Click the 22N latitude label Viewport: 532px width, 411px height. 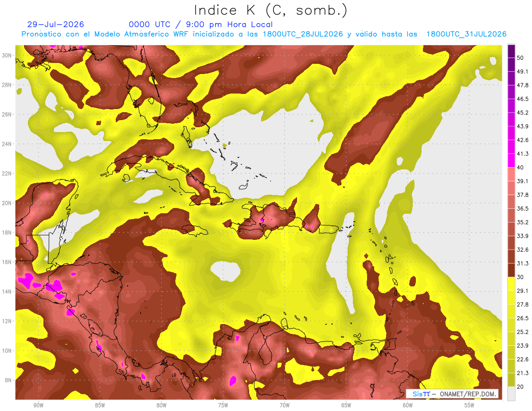[8, 173]
